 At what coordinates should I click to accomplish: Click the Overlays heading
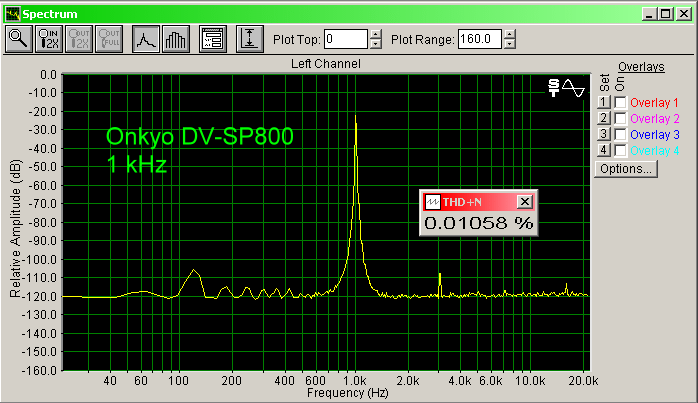pyautogui.click(x=641, y=67)
